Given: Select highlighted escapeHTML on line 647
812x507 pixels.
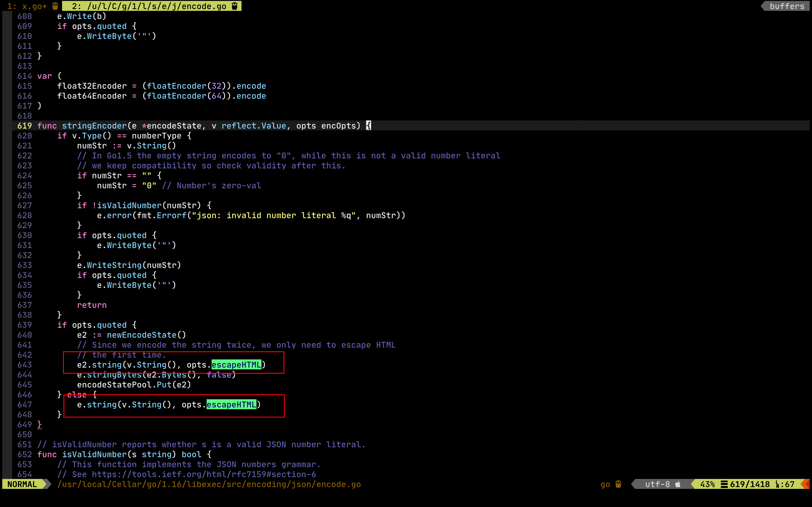Looking at the screenshot, I should (x=231, y=405).
